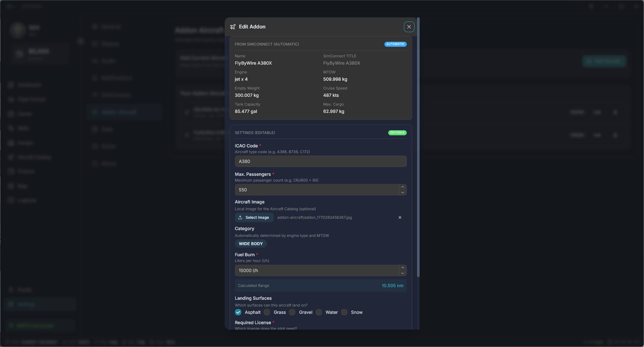Screen dimensions: 644x347
Task: Click the WIDE BODY category badge
Action: click(x=251, y=244)
